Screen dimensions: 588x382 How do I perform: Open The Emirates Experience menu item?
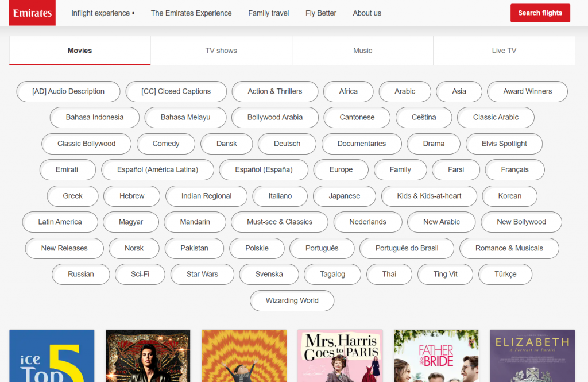(191, 13)
